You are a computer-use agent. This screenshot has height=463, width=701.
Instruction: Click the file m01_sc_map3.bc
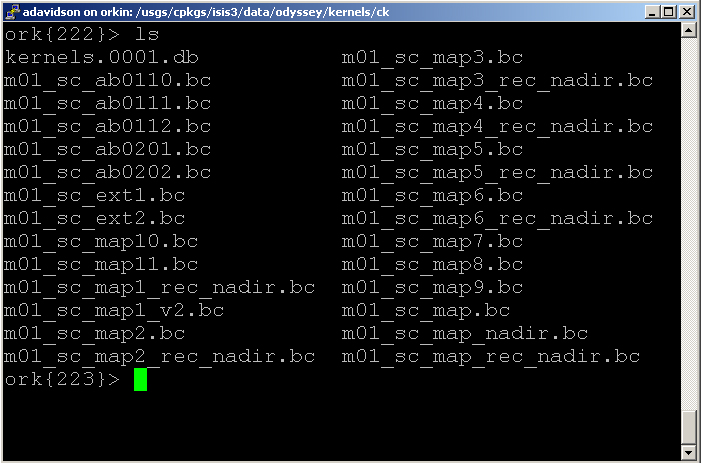[x=432, y=57]
